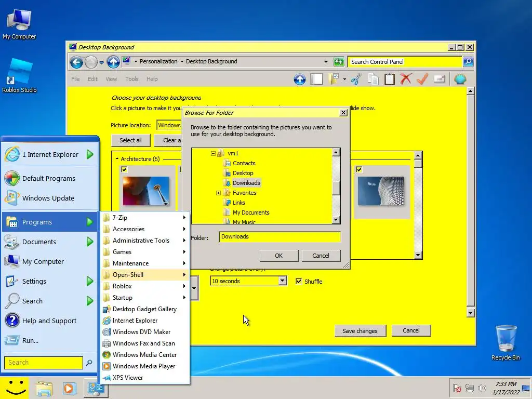
Task: Uncheck the silver building wallpaper checkbox
Action: point(359,169)
